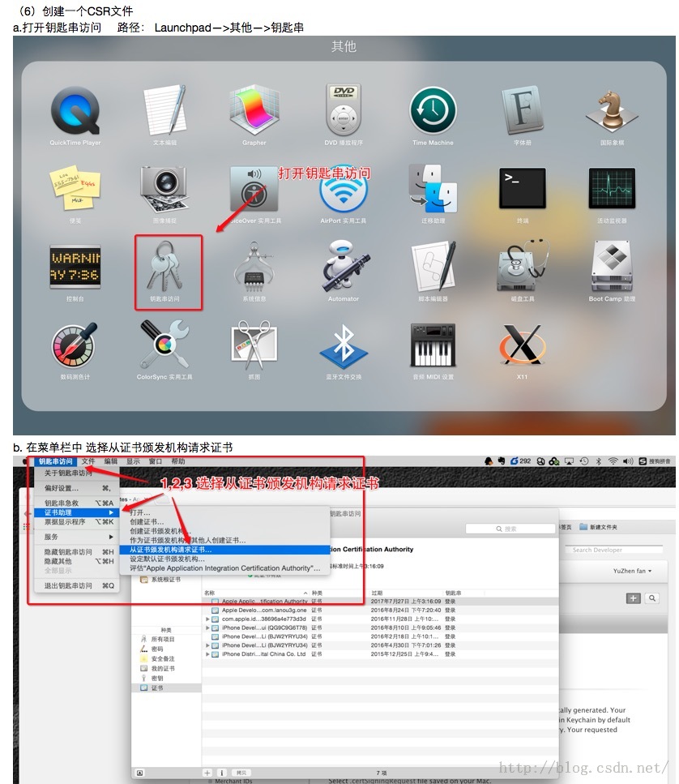Launch ColorSync Utility app
679x784 pixels.
(x=164, y=345)
